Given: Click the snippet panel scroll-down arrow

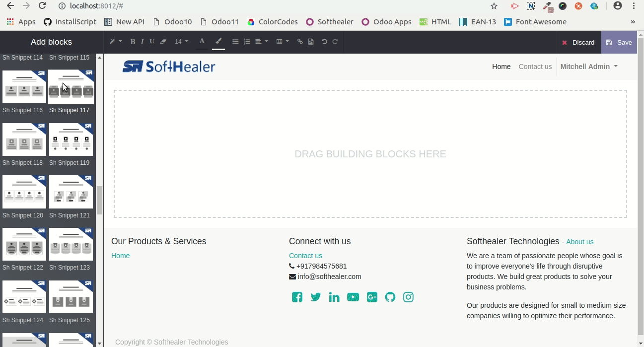Looking at the screenshot, I should [100, 343].
